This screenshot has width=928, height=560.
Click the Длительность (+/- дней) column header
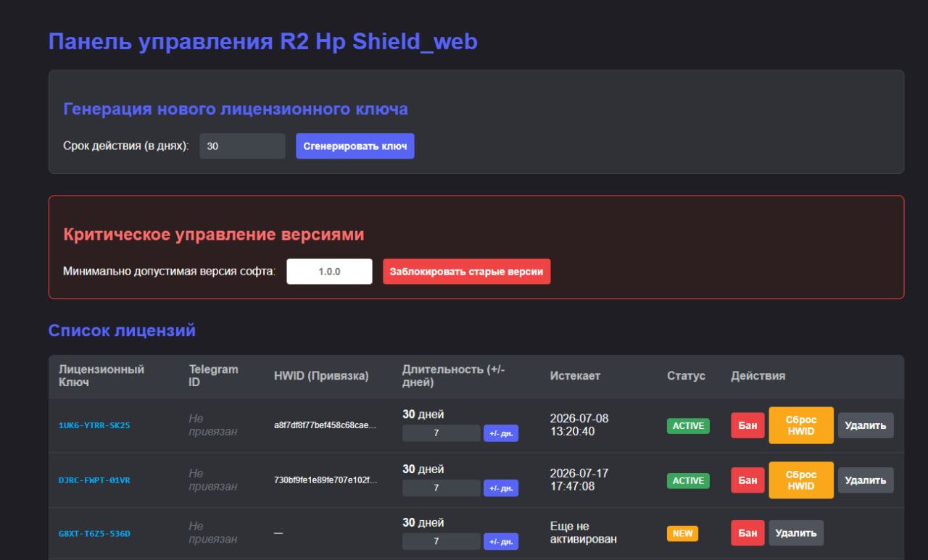click(453, 375)
